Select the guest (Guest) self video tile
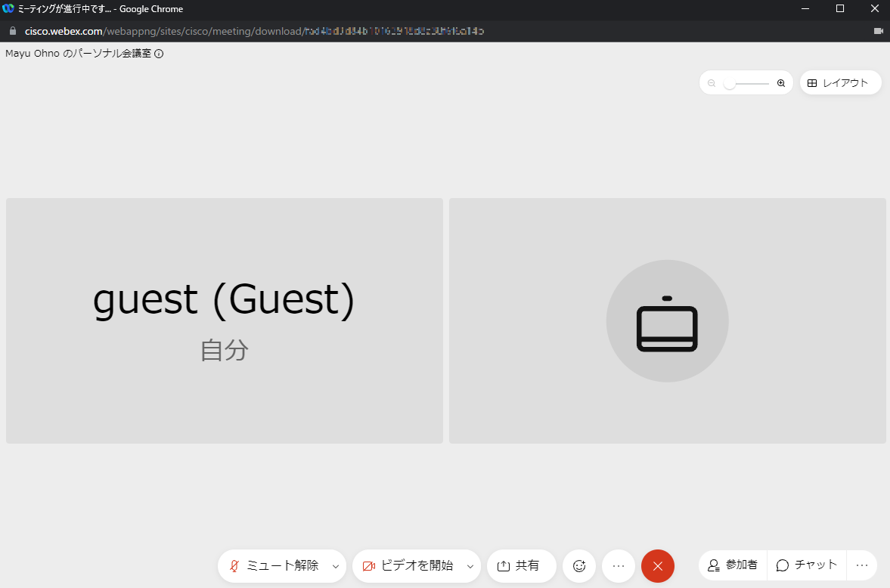 pos(224,320)
